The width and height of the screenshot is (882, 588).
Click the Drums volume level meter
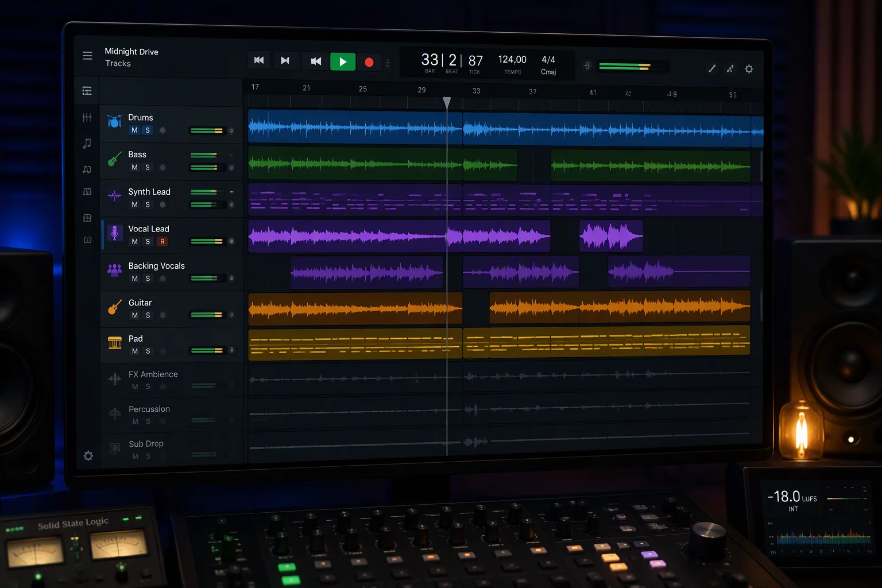207,131
